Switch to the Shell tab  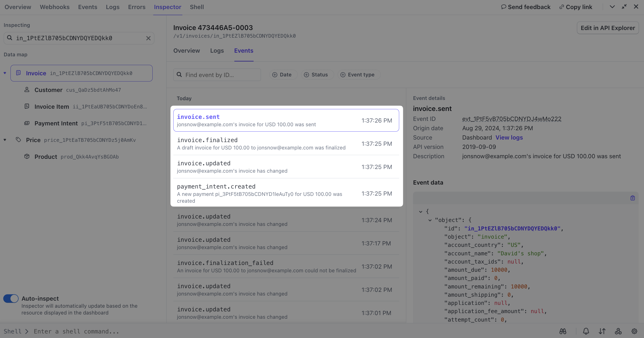tap(197, 7)
